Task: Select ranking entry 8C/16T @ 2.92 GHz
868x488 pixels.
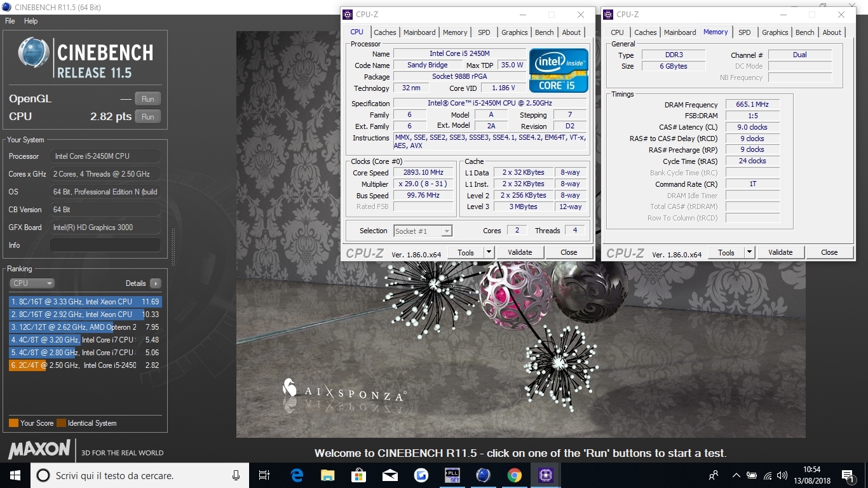Action: pyautogui.click(x=85, y=315)
